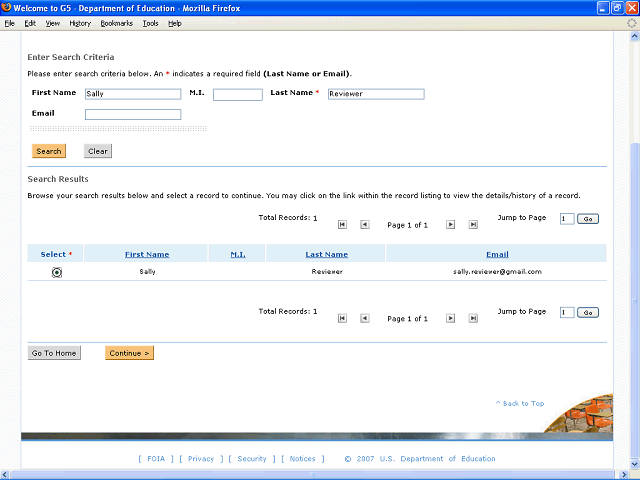Screen dimensions: 640x480
Task: Click the vertical scrollbar down arrow
Action: (635, 464)
